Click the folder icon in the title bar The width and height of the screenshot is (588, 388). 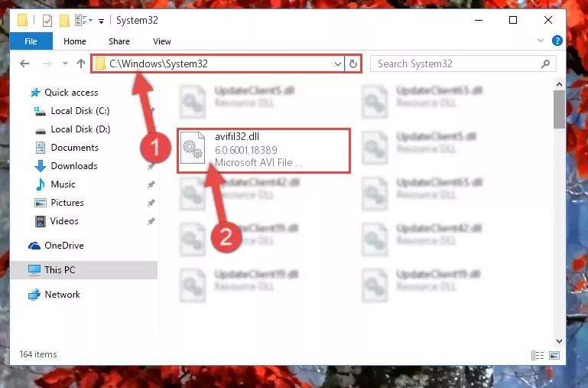[22, 20]
